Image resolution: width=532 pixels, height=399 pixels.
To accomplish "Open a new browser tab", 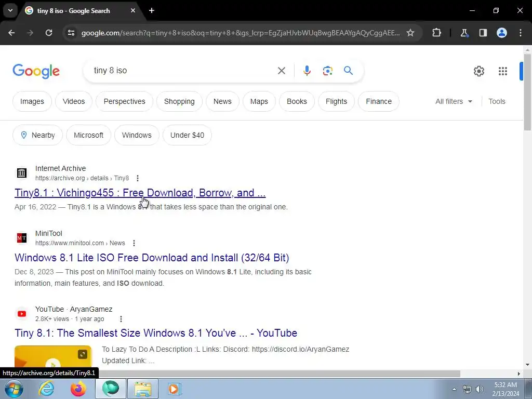I will point(152,10).
